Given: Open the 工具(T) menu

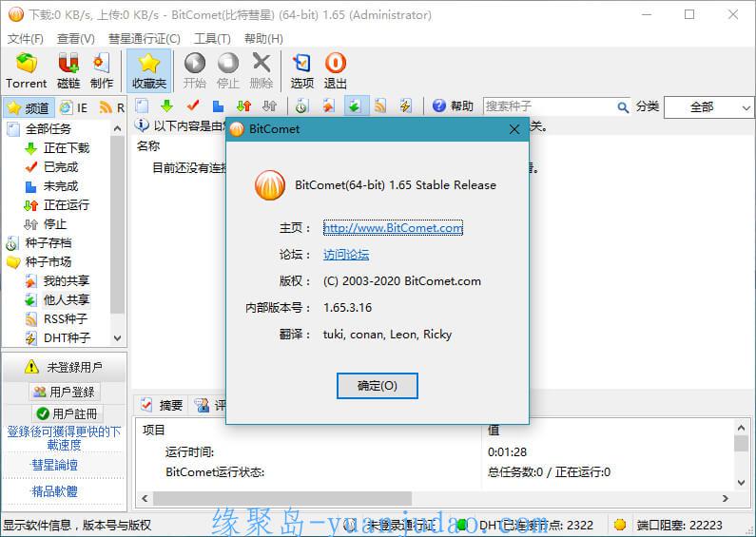Looking at the screenshot, I should click(212, 39).
